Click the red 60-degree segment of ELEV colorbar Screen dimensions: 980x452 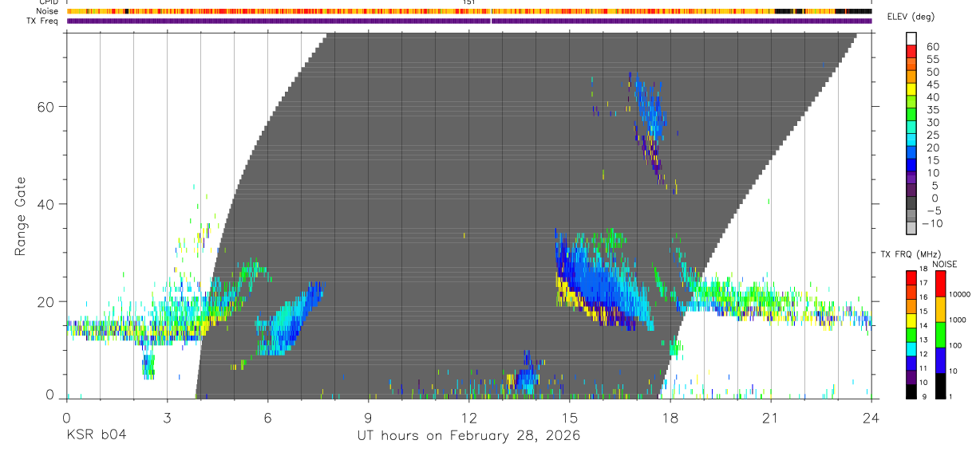pyautogui.click(x=911, y=51)
